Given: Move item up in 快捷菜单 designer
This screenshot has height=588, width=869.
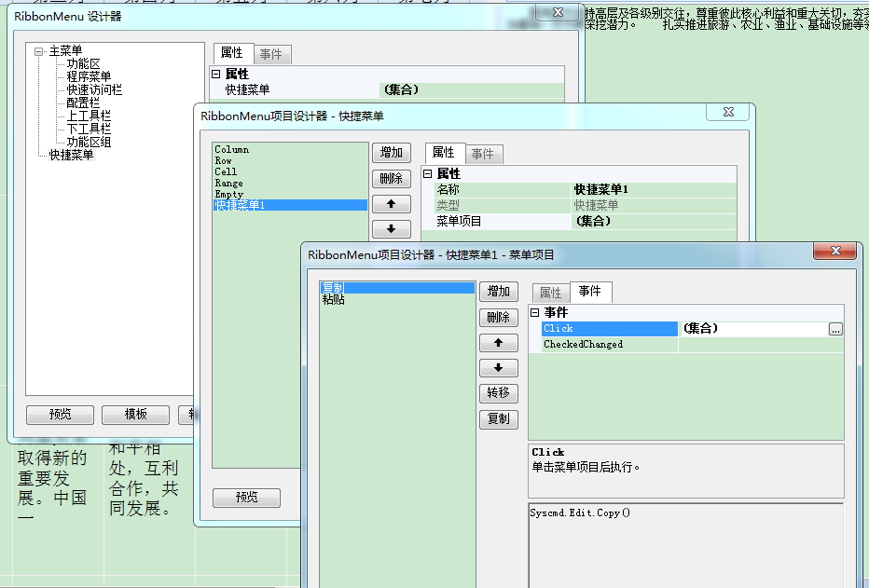Looking at the screenshot, I should [392, 204].
